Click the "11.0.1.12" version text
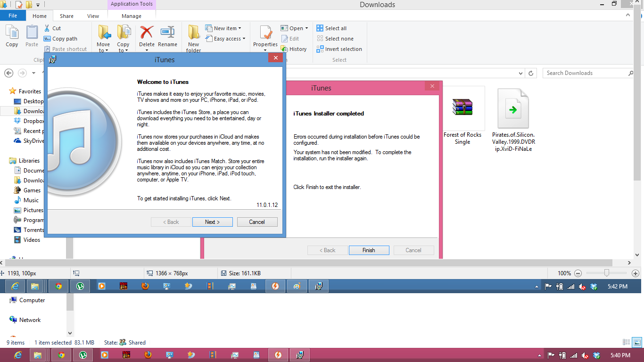The image size is (644, 362). pos(267,205)
